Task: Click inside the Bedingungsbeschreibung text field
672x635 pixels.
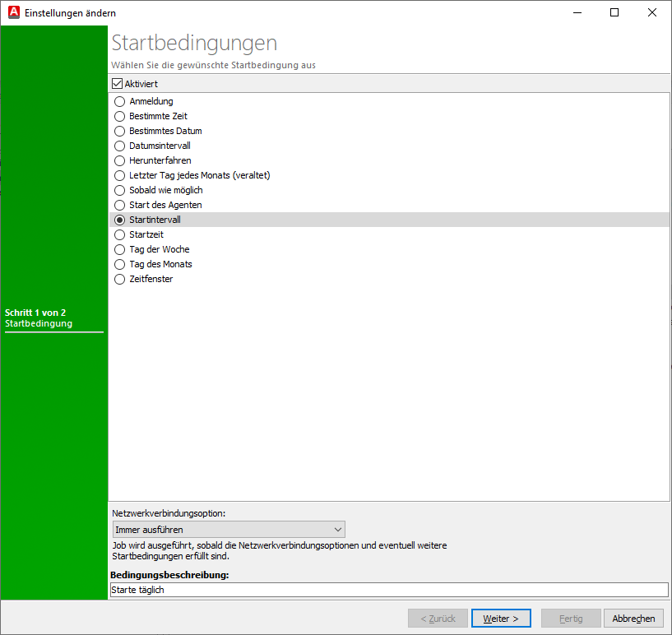Action: (x=329, y=589)
